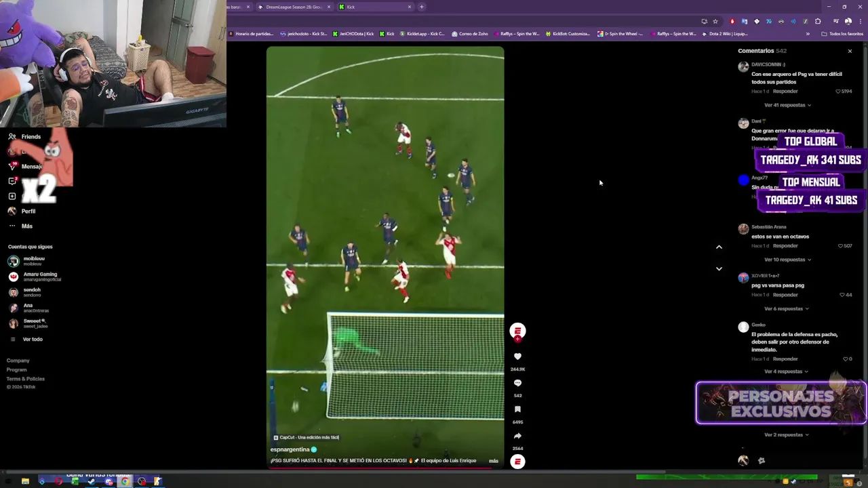The width and height of the screenshot is (868, 488).
Task: Open Chrome from the taskbar
Action: 125,481
